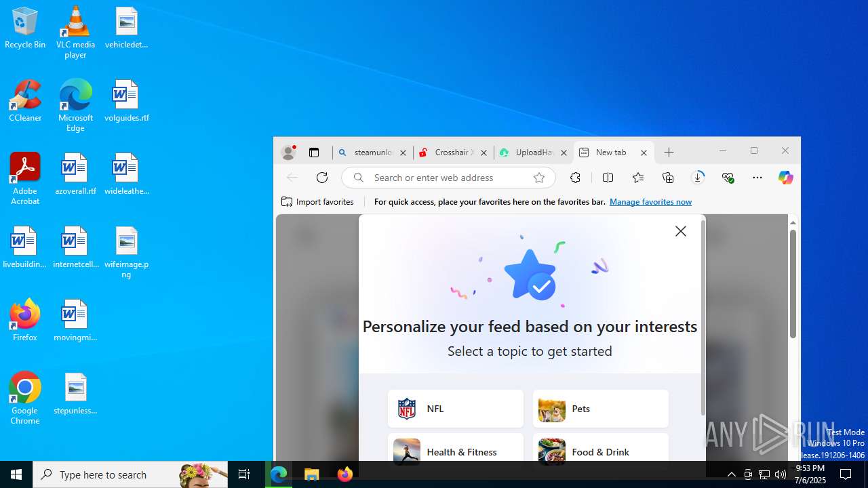Select the wideleathe... document

[126, 174]
